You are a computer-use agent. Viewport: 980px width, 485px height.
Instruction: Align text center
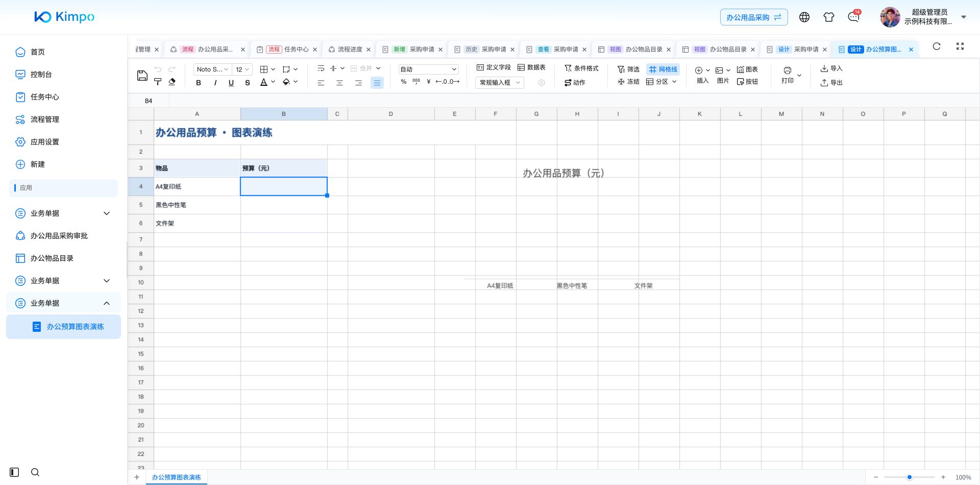(x=339, y=83)
